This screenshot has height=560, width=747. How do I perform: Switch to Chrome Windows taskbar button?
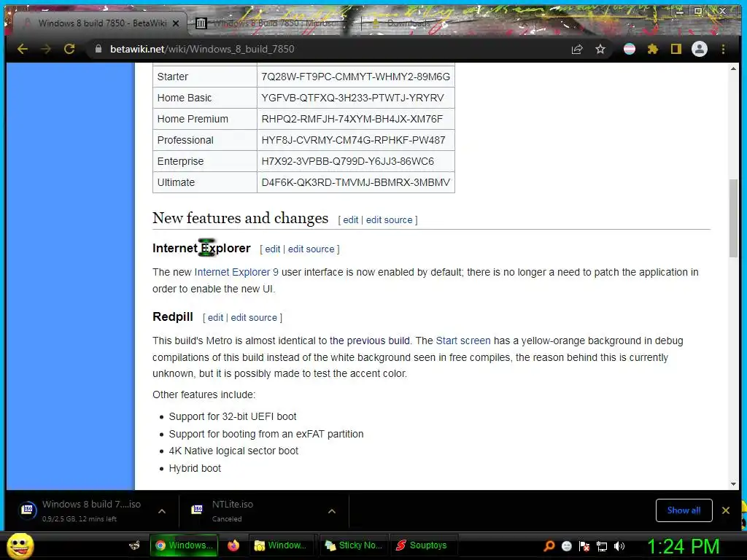pos(185,545)
